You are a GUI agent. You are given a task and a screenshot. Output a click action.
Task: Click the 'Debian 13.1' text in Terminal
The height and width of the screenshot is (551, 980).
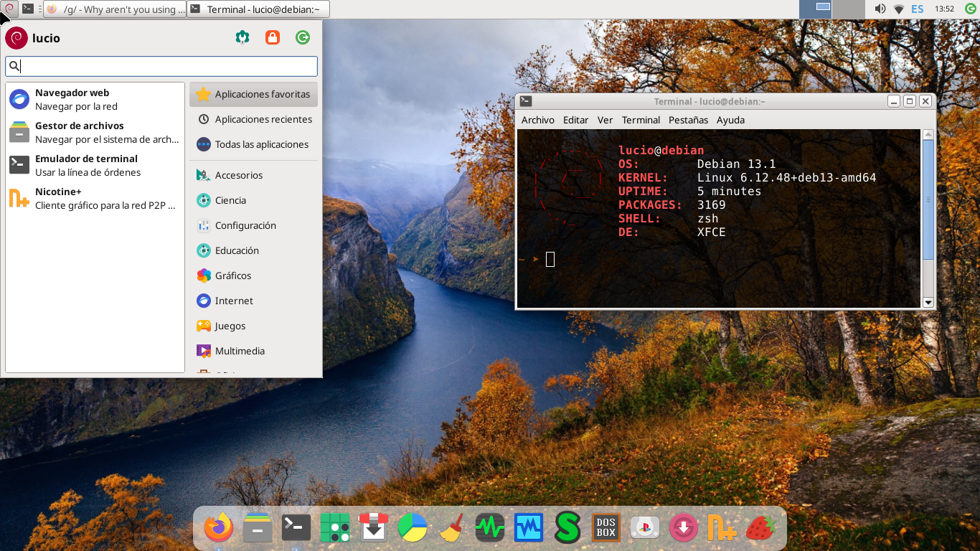pos(737,164)
